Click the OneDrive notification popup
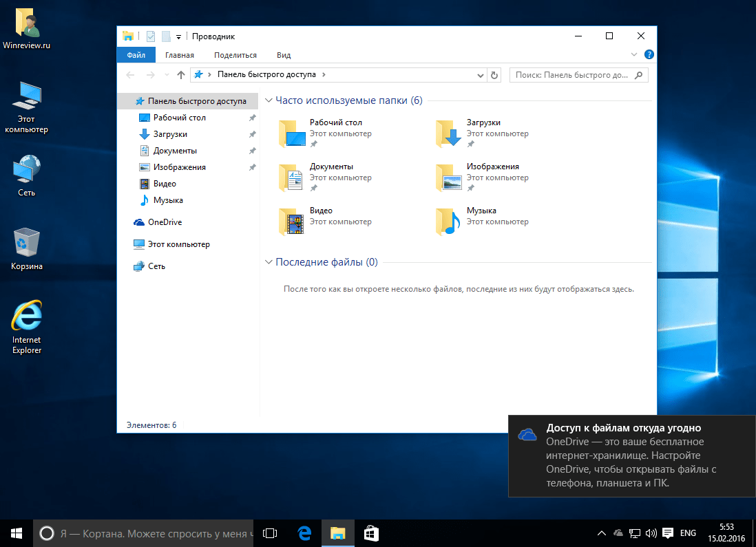The height and width of the screenshot is (547, 756). tap(631, 455)
